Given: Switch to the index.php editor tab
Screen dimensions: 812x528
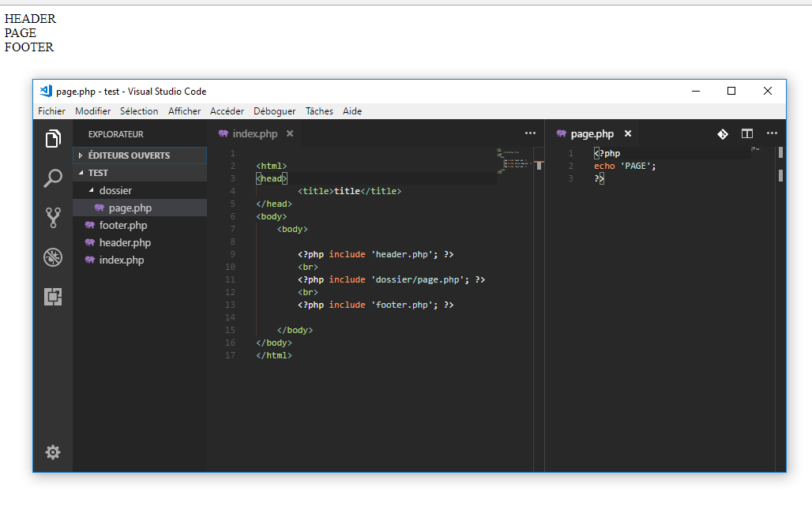Looking at the screenshot, I should pyautogui.click(x=255, y=133).
